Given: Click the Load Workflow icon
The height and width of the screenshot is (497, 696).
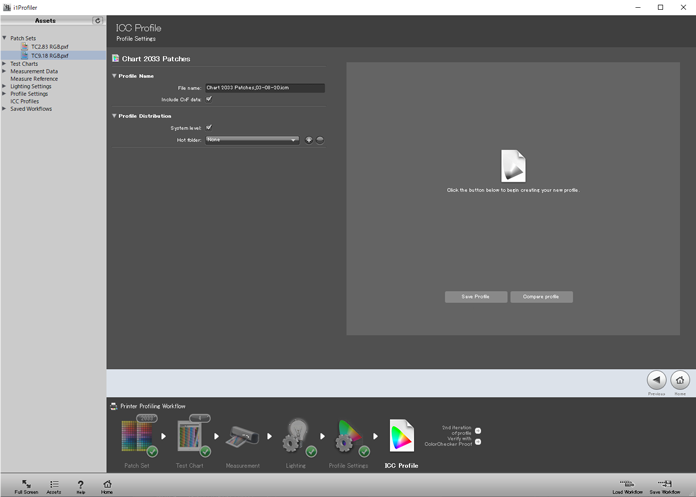Looking at the screenshot, I should pos(627,485).
